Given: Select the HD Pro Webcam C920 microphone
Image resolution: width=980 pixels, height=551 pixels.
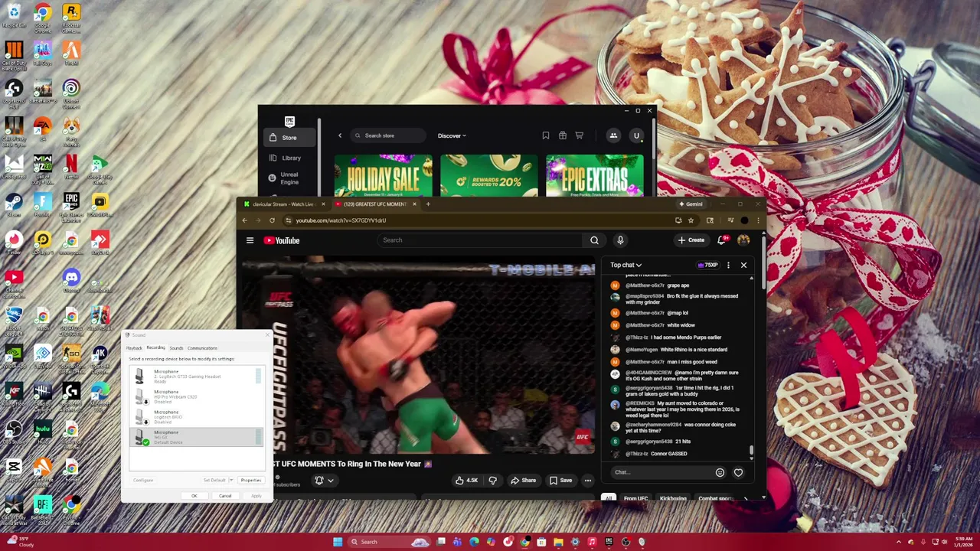Looking at the screenshot, I should [x=196, y=396].
